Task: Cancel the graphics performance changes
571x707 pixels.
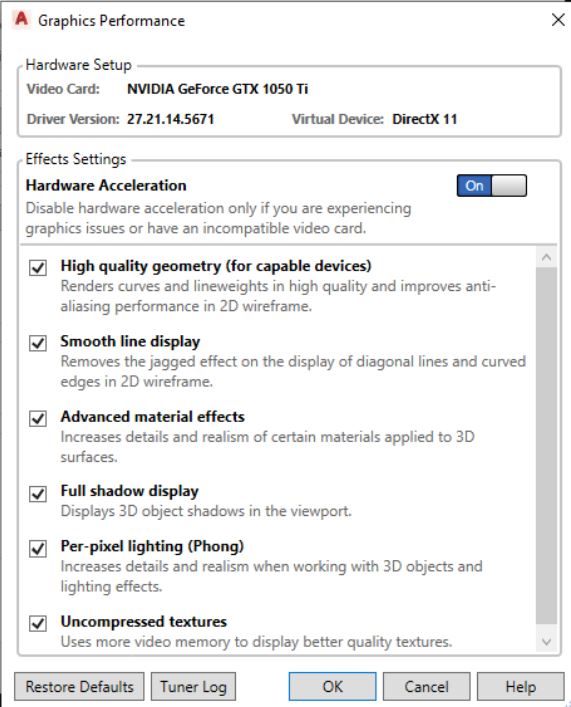Action: coord(427,687)
